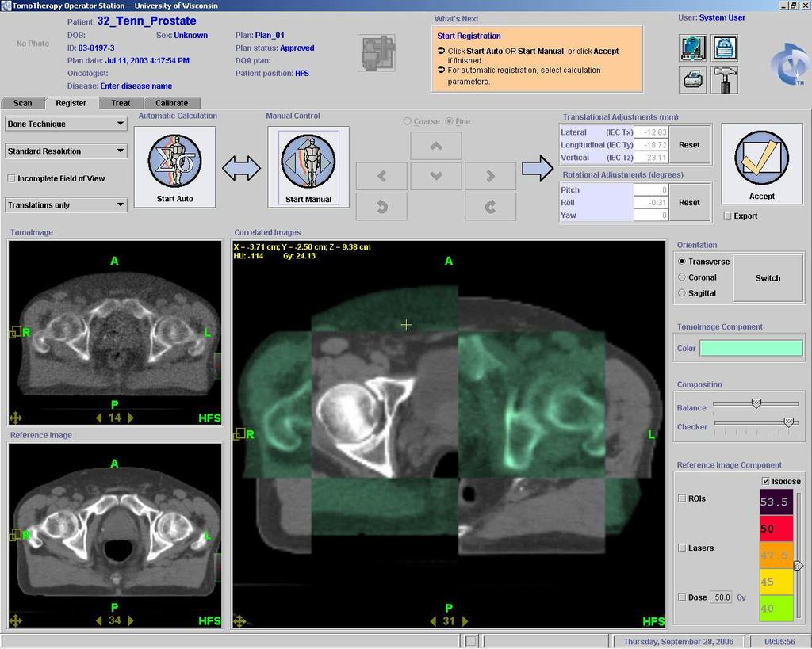
Task: Click the Lateral IEC Tx value field
Action: pyautogui.click(x=651, y=132)
